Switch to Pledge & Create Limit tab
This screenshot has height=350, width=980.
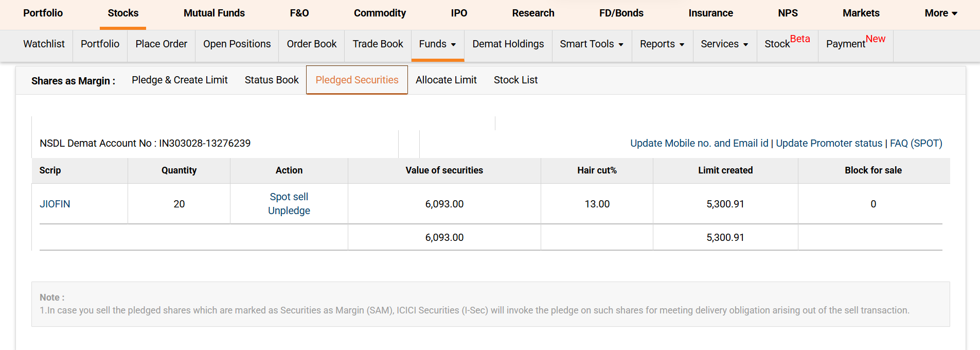pos(180,80)
